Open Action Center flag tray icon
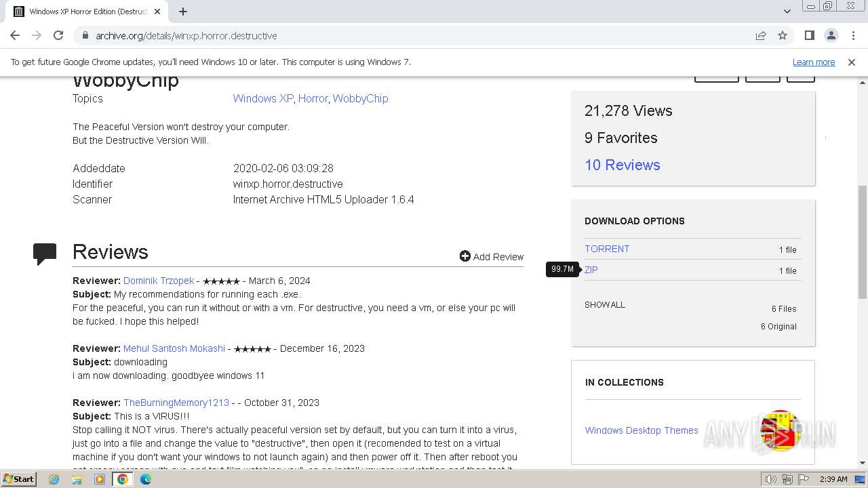868x488 pixels. (804, 479)
